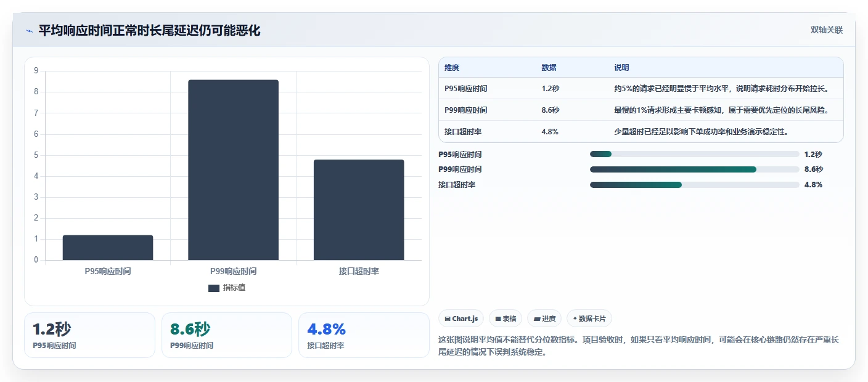The height and width of the screenshot is (382, 868).
Task: Click the 8.6秒 cell in the table
Action: (551, 110)
